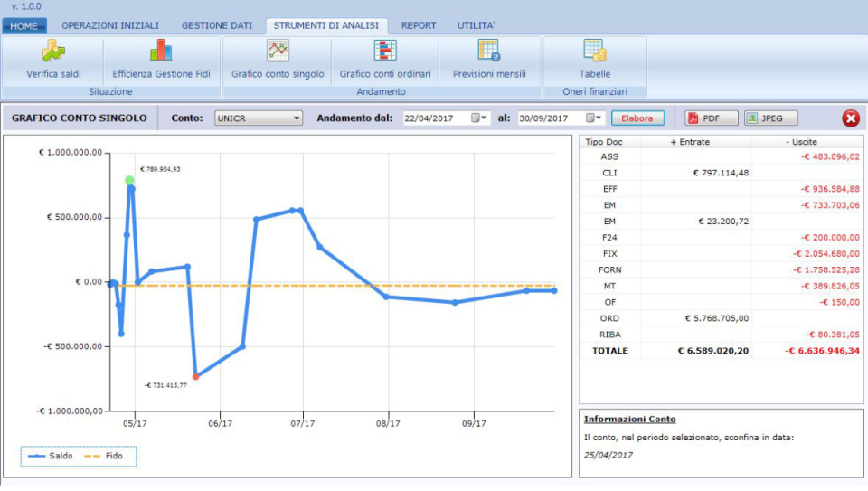Open the Verifica saldi tool icon
This screenshot has height=491, width=868.
53,51
